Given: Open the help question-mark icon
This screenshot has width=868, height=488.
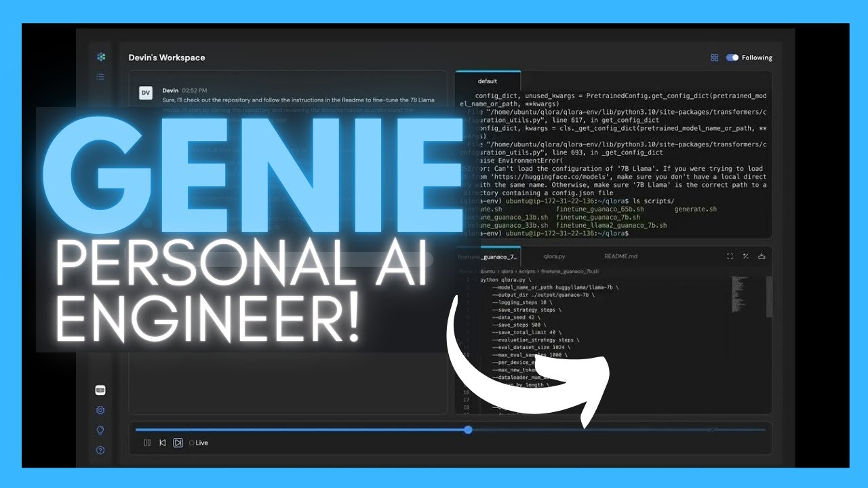Looking at the screenshot, I should tap(100, 450).
